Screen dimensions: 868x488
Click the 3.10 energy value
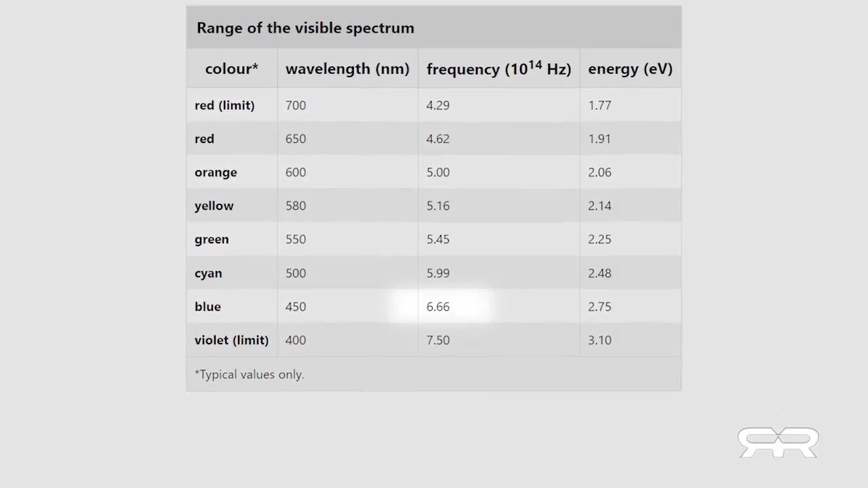(599, 340)
